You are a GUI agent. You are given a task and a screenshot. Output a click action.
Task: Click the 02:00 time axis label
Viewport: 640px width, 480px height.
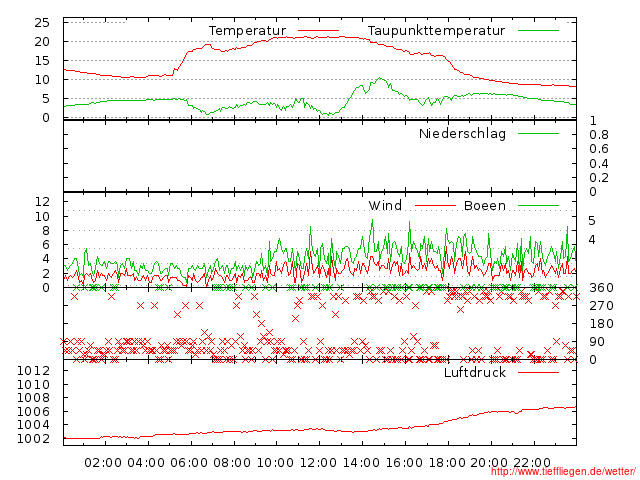[103, 463]
